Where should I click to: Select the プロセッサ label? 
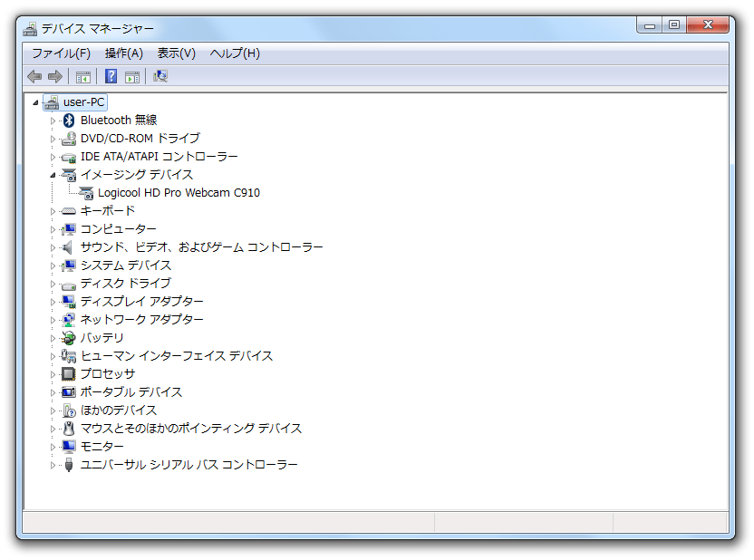coord(108,374)
